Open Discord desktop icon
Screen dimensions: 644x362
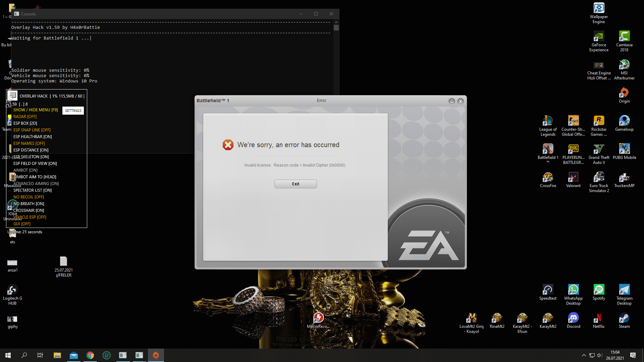(573, 320)
